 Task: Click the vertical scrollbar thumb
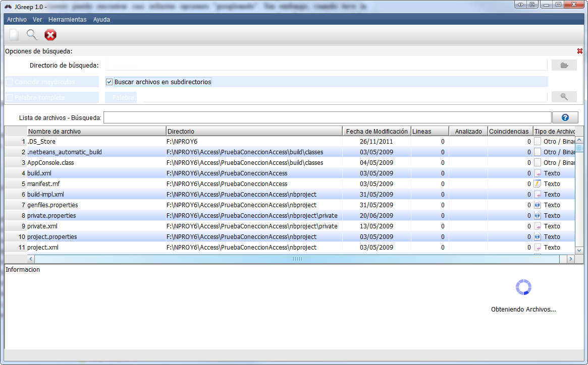[579, 148]
